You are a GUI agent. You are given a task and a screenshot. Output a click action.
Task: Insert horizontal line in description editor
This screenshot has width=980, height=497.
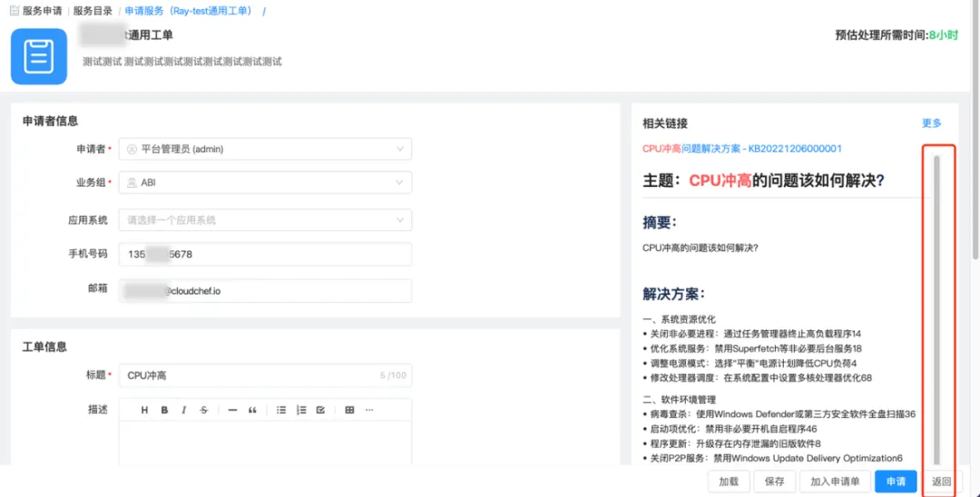pos(232,410)
